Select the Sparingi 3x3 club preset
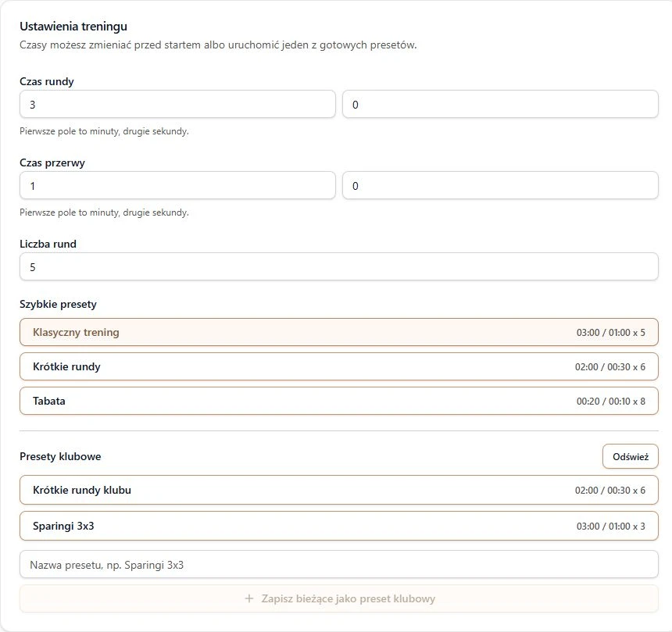The width and height of the screenshot is (672, 632). [339, 526]
